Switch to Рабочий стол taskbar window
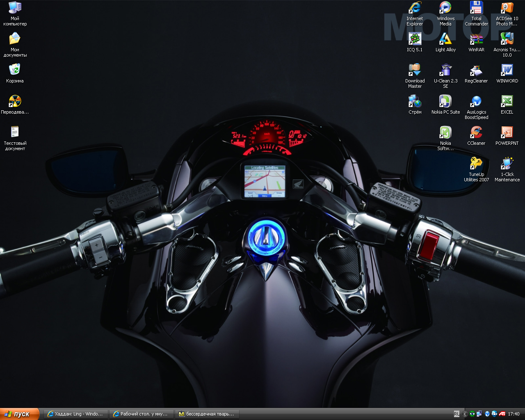This screenshot has height=420, width=525. click(142, 414)
